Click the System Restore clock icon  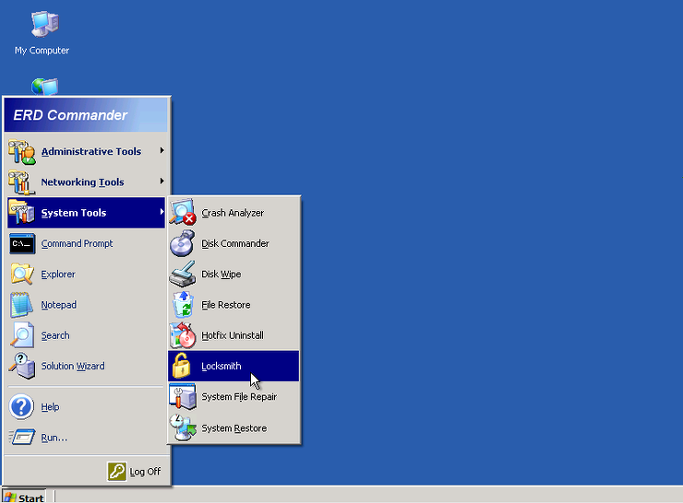click(183, 428)
